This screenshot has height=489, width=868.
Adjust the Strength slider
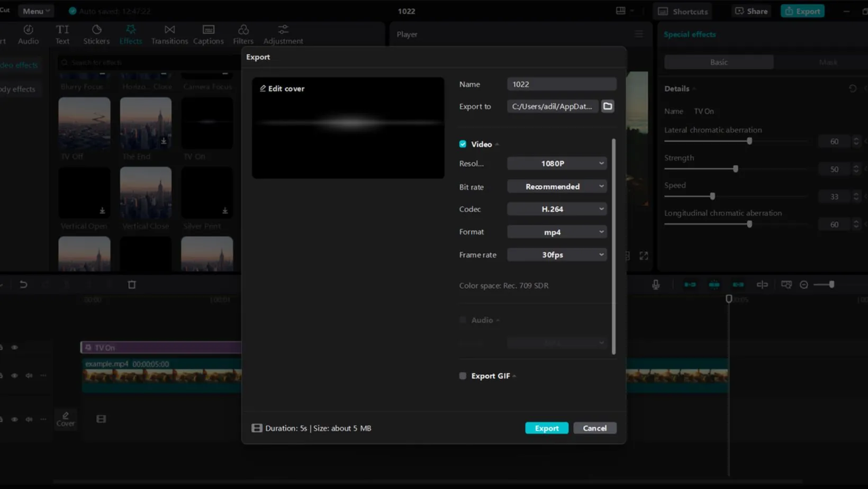(x=736, y=169)
